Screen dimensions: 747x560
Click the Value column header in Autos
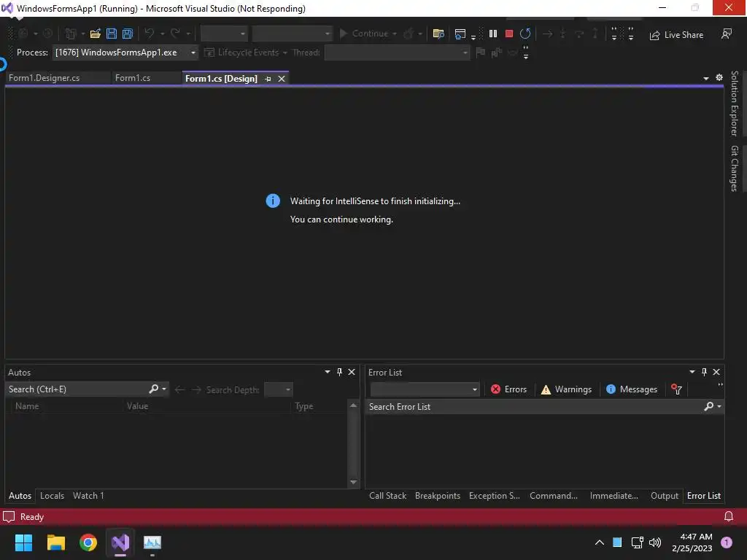click(x=137, y=405)
